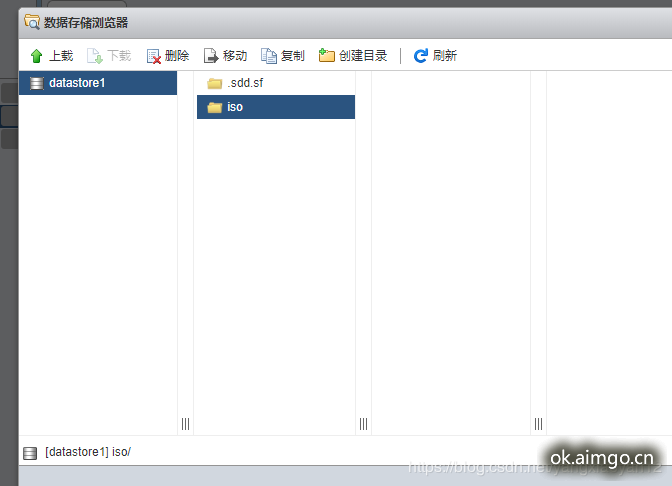Select datastore1 in the left pane
Image resolution: width=672 pixels, height=486 pixels.
(98, 83)
